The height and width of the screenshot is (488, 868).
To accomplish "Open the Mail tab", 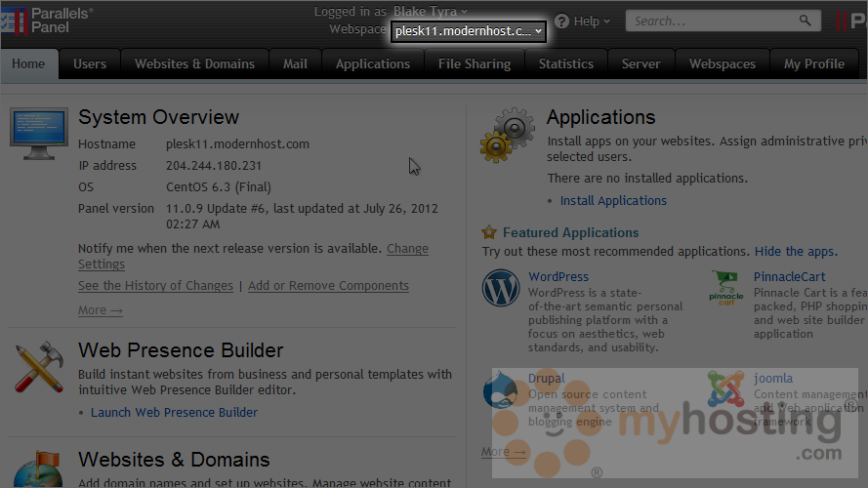I will click(x=295, y=63).
